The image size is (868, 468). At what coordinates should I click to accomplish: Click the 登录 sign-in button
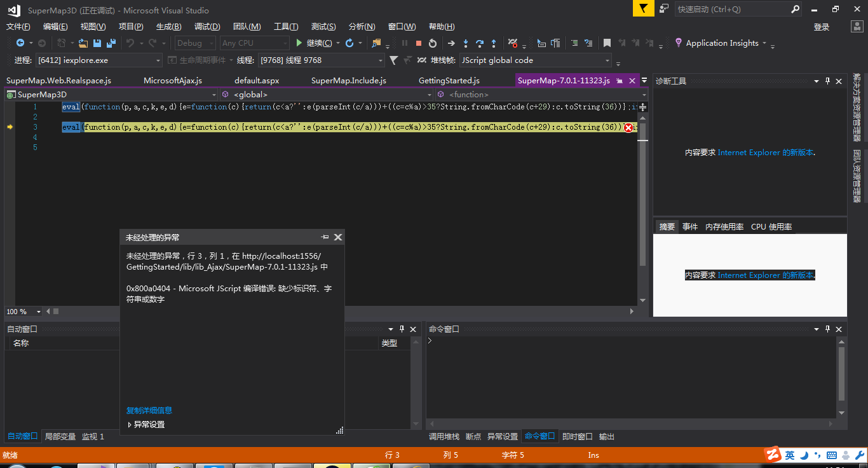[822, 27]
